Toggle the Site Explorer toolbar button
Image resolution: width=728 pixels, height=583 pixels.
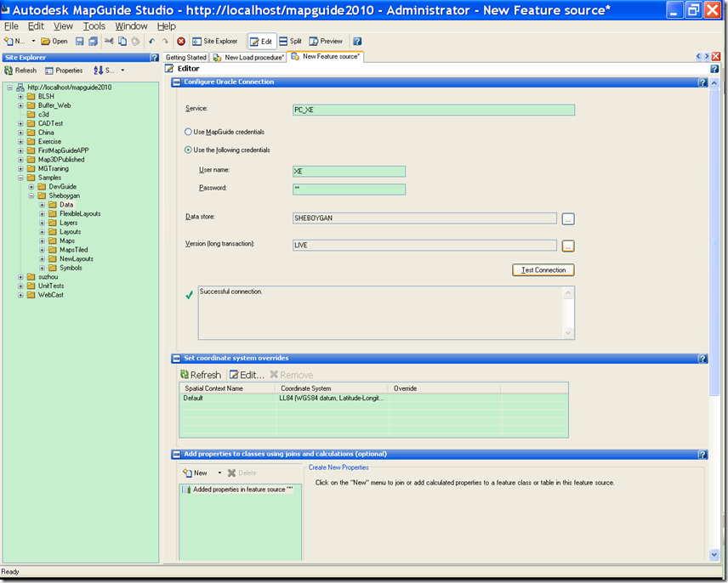pos(215,42)
